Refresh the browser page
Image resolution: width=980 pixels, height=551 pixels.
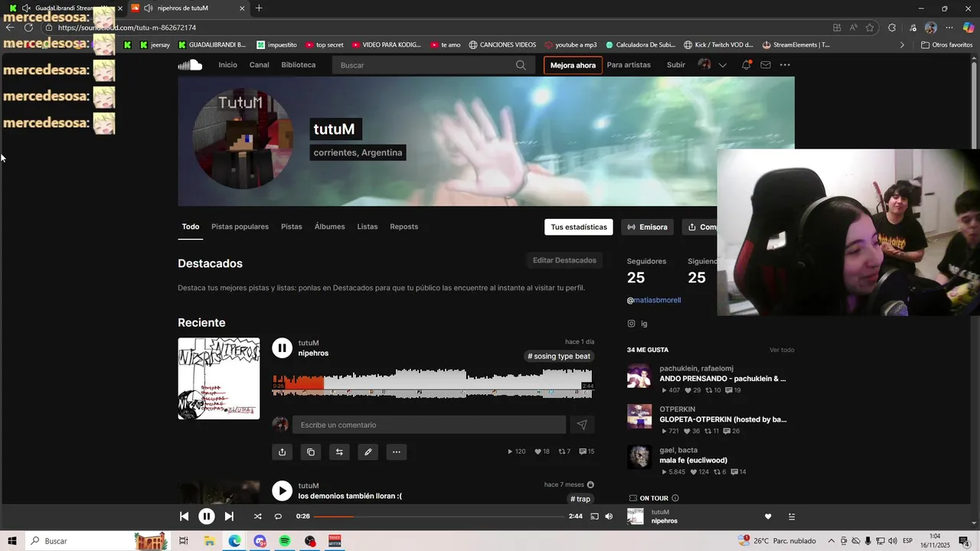click(x=28, y=28)
